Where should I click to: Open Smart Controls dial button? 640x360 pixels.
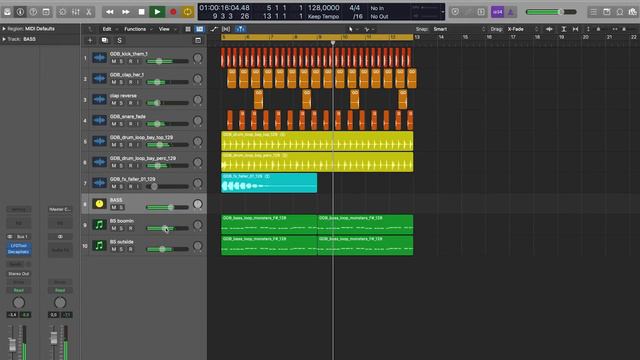point(62,12)
